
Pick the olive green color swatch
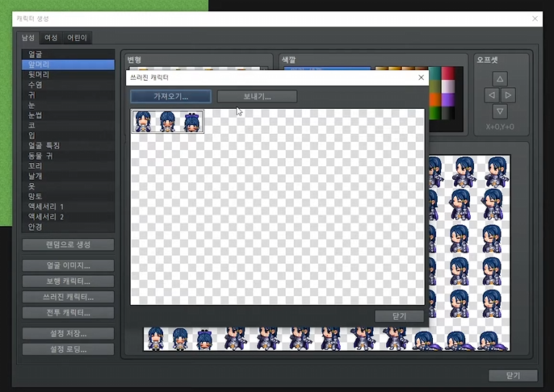click(435, 86)
